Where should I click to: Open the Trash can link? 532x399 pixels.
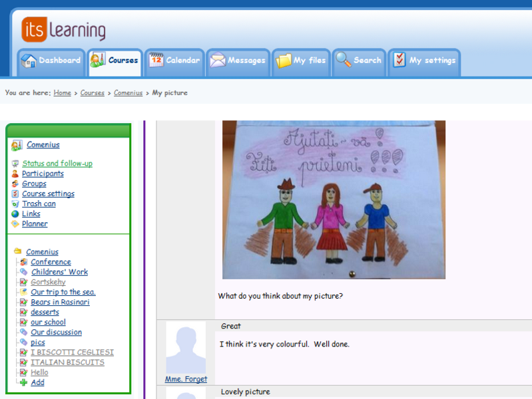click(x=39, y=203)
